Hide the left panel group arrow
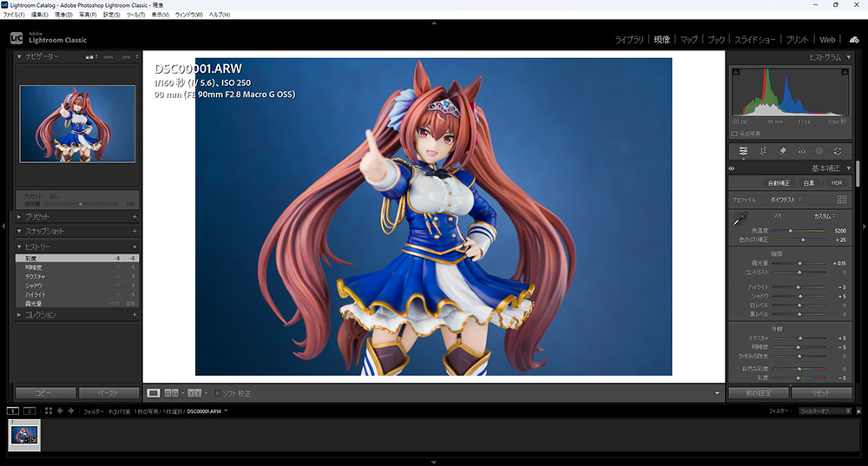Image resolution: width=868 pixels, height=466 pixels. (3, 226)
